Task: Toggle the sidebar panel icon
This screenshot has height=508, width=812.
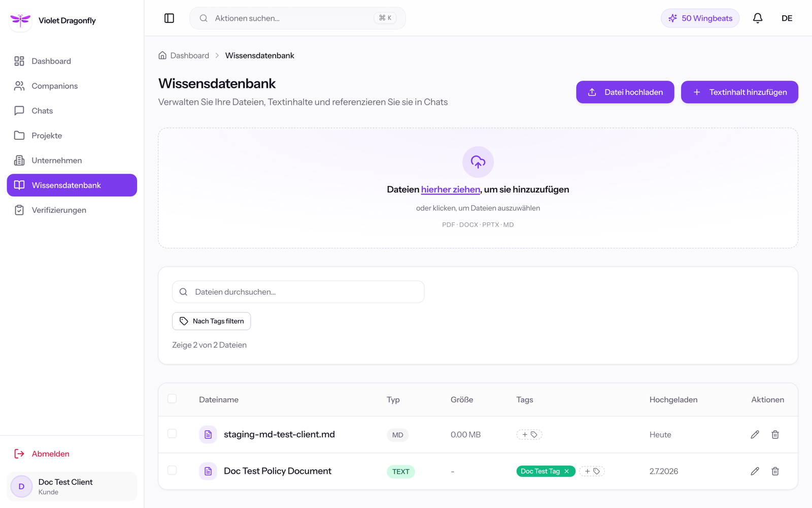Action: pos(170,18)
